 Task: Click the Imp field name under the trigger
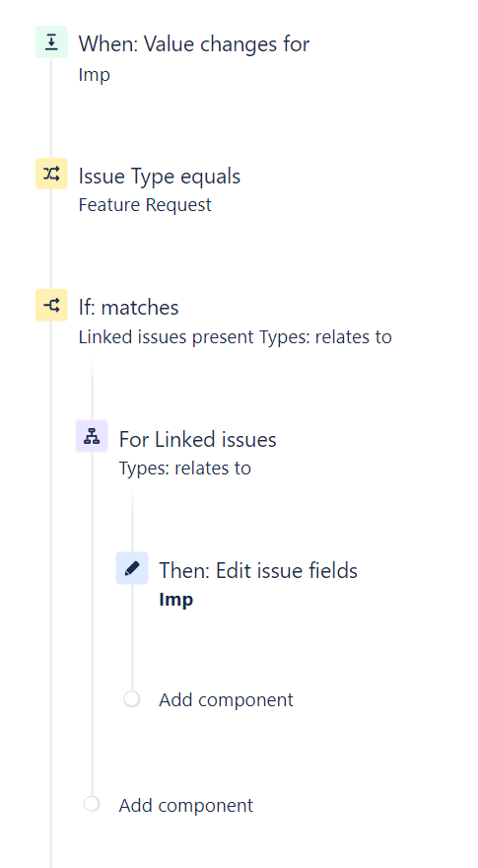click(94, 75)
